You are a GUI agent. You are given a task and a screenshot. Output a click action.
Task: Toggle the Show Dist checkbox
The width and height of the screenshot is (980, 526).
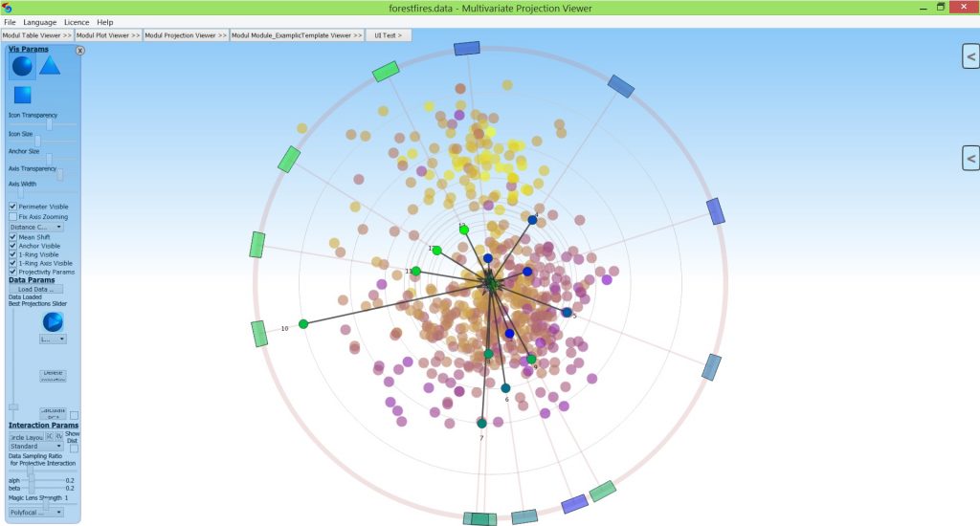coord(74,448)
